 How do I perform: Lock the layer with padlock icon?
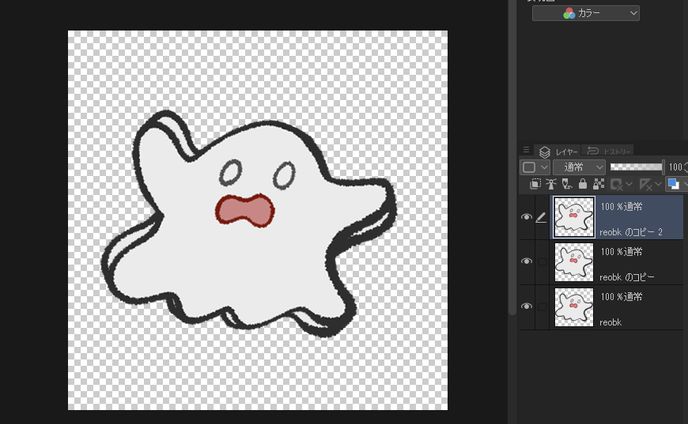(x=582, y=184)
